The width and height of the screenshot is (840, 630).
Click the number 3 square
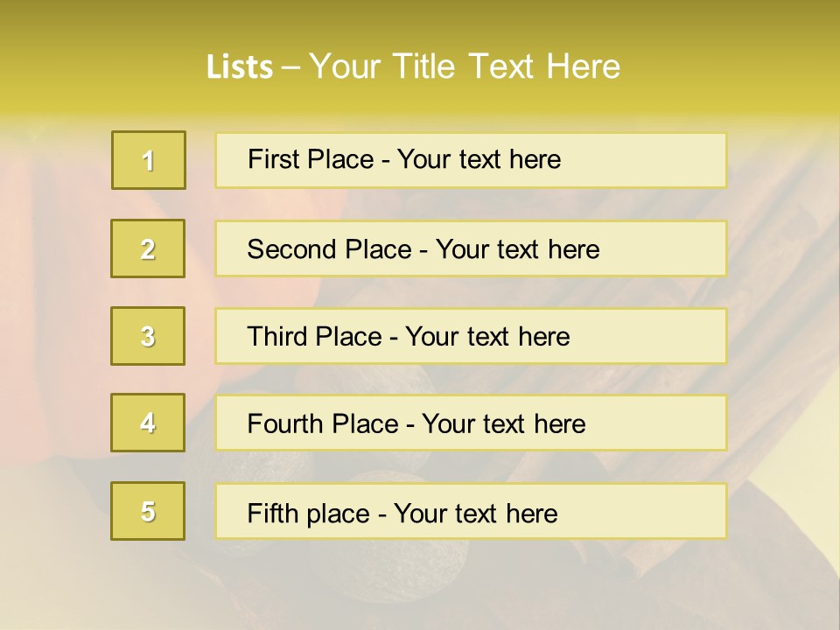(148, 336)
